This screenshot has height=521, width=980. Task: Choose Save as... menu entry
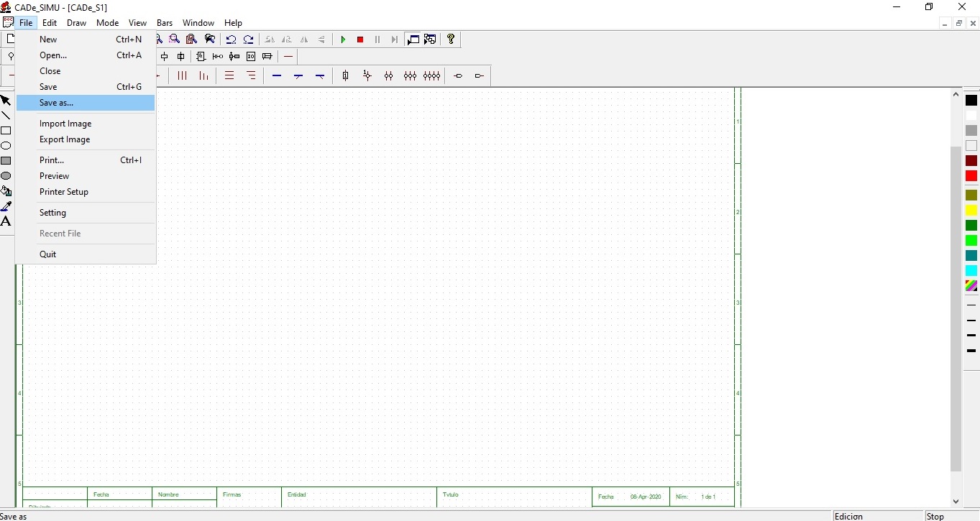point(86,103)
